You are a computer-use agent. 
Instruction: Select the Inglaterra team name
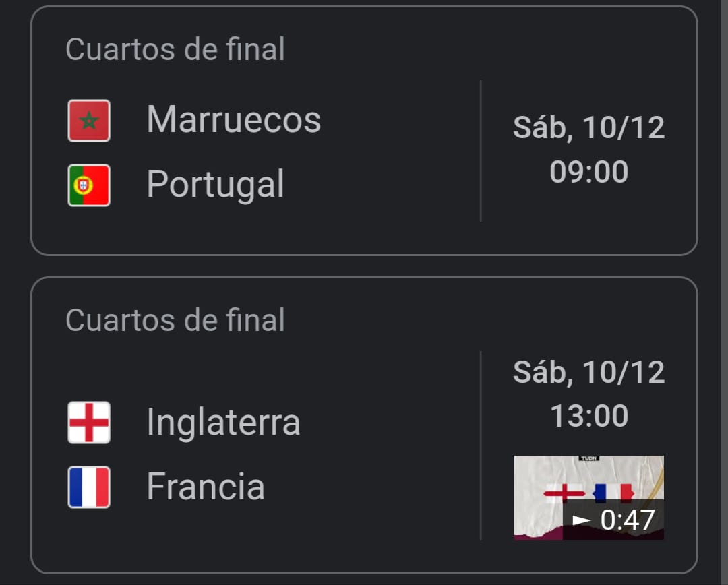click(223, 423)
